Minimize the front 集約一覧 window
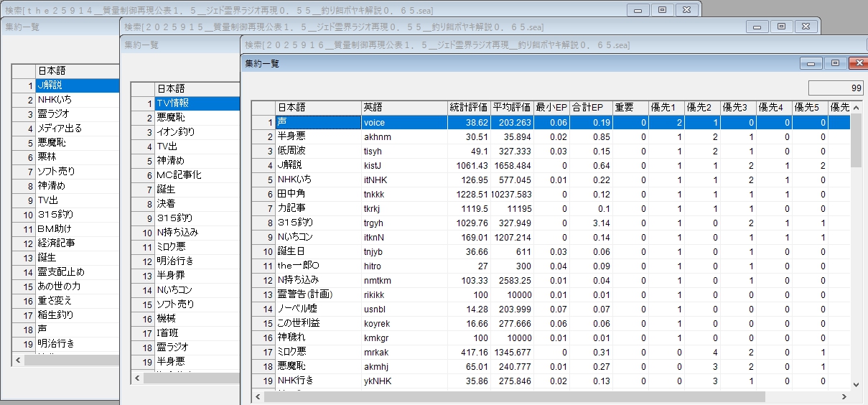This screenshot has height=405, width=868. tap(812, 63)
